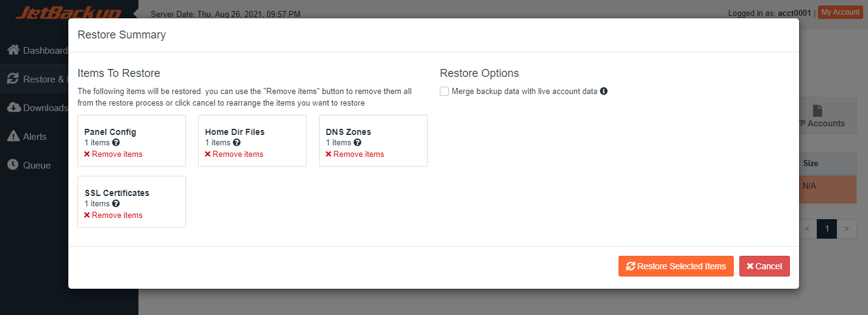Click the Downloads cloud icon in sidebar
The height and width of the screenshot is (315, 868).
click(x=13, y=107)
